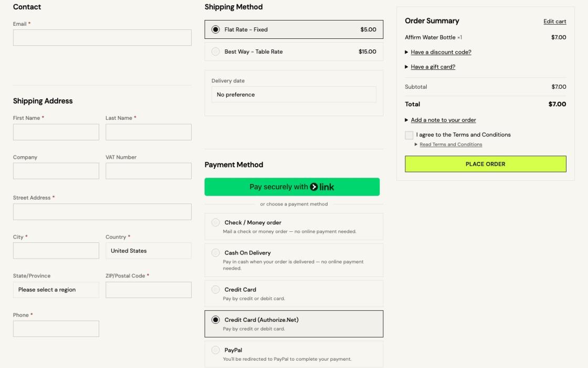Tick the Terms and Conditions checkbox
588x368 pixels.
pyautogui.click(x=409, y=135)
